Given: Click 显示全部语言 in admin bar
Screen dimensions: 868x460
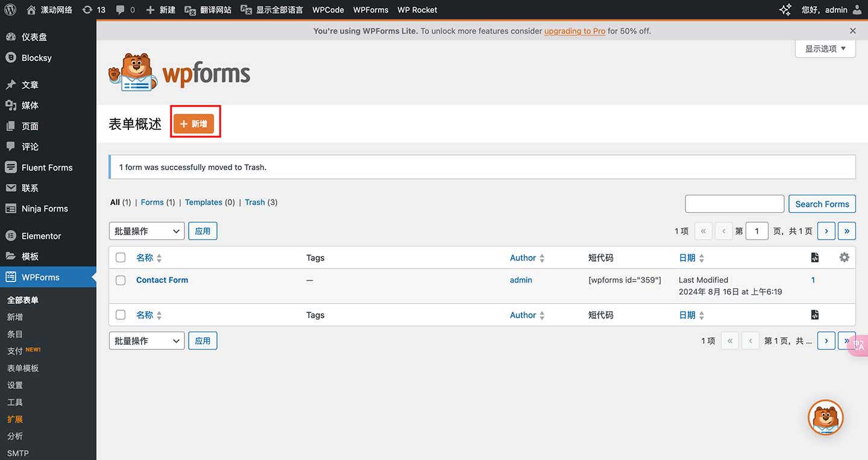Looking at the screenshot, I should [x=272, y=10].
